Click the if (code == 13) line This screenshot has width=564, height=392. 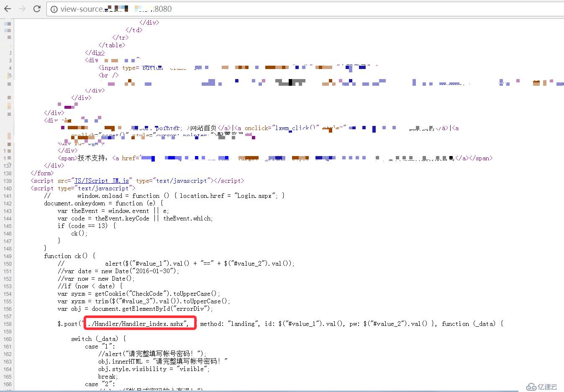tap(87, 226)
